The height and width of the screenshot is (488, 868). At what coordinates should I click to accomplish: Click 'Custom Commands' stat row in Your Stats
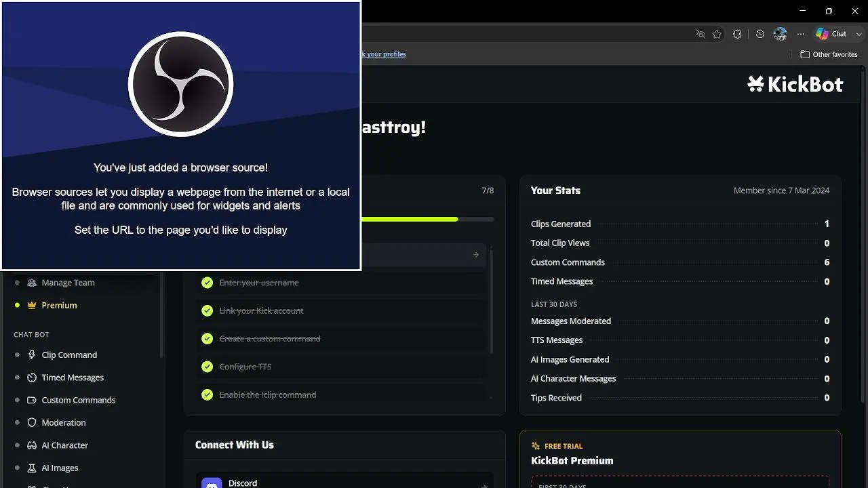[680, 262]
